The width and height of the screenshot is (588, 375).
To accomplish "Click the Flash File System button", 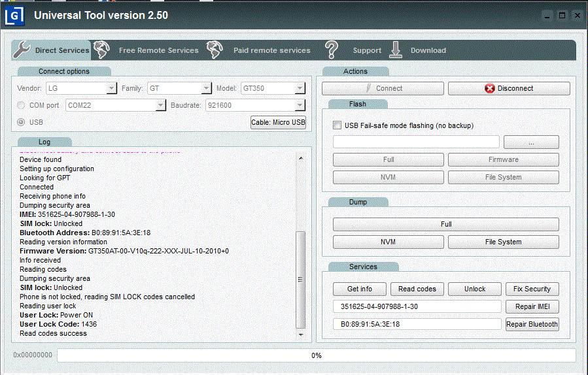I will [x=503, y=177].
